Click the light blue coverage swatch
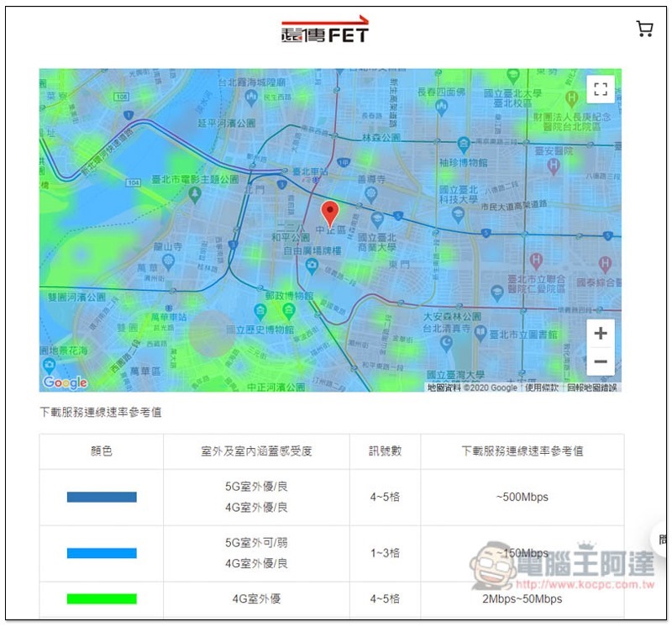 [102, 553]
